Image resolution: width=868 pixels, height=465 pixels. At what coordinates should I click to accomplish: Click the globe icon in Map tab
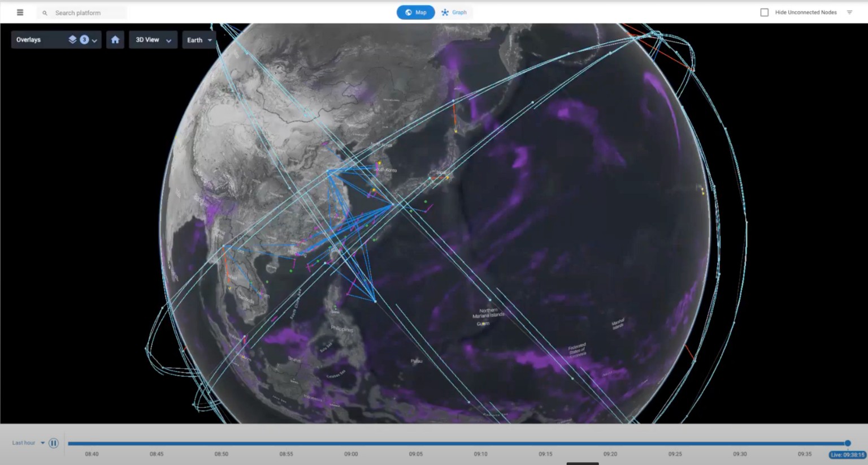click(x=408, y=12)
